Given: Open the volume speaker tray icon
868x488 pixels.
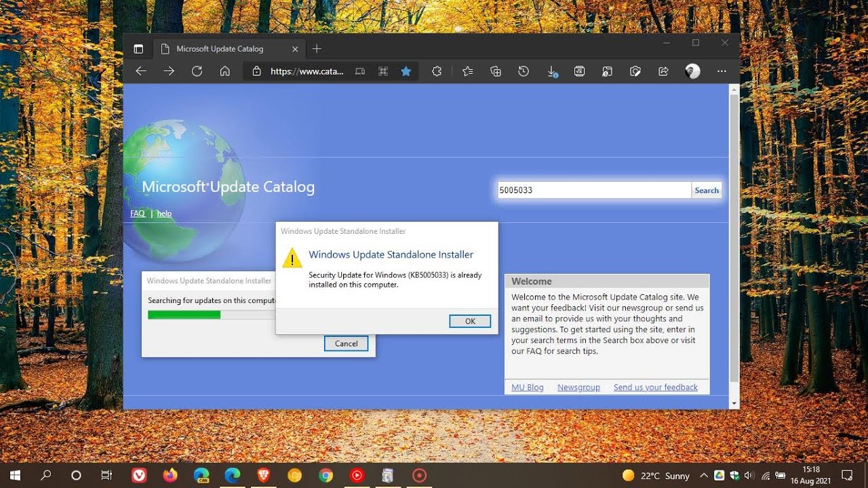Looking at the screenshot, I should point(749,476).
